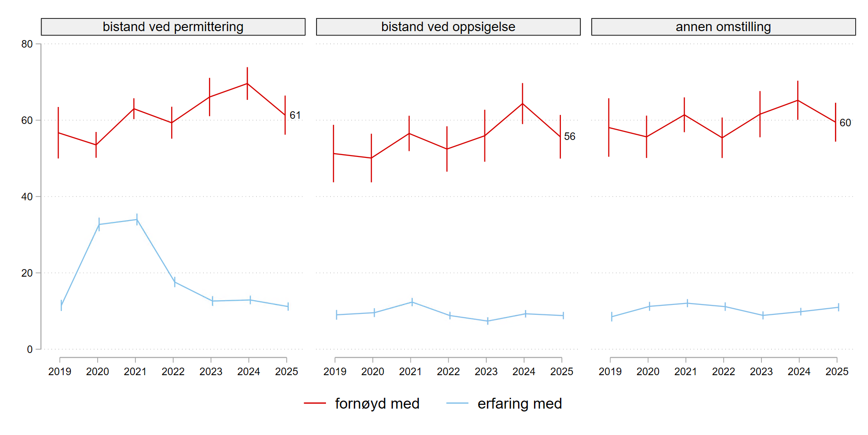Click the "61" end-of-line data label
This screenshot has height=435, width=868.
(295, 115)
